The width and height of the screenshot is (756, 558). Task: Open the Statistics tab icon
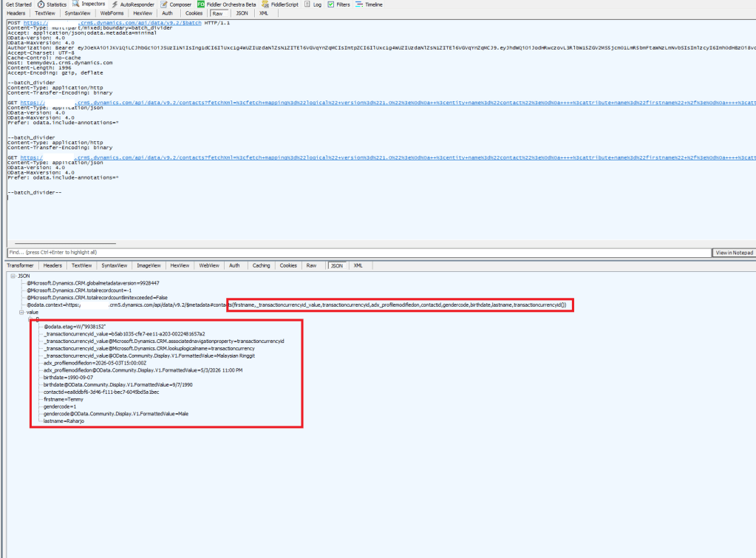point(41,4)
